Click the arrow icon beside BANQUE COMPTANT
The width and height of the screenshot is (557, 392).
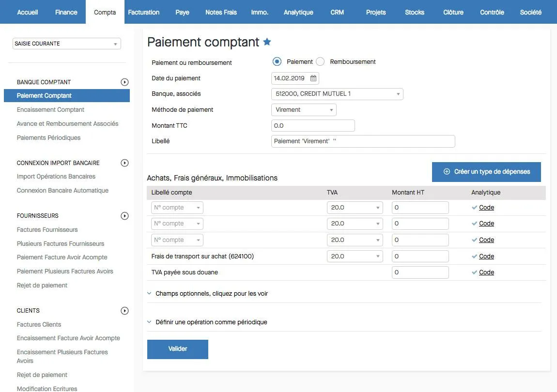(x=124, y=82)
